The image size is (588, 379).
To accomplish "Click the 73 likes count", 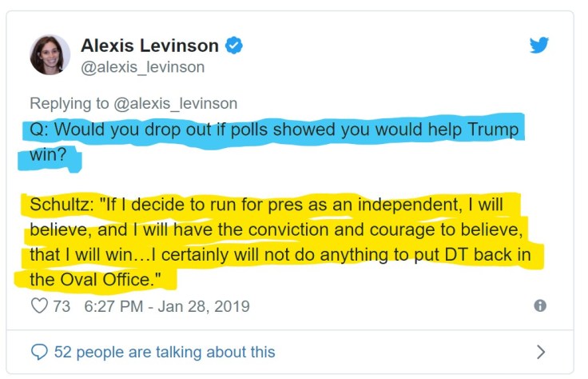I will [x=62, y=306].
